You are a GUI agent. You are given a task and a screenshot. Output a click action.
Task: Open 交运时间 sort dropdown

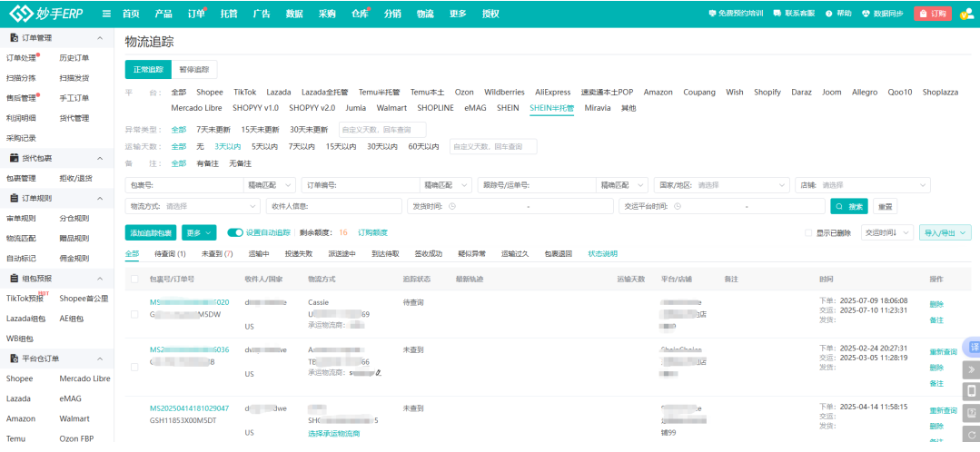(x=887, y=233)
